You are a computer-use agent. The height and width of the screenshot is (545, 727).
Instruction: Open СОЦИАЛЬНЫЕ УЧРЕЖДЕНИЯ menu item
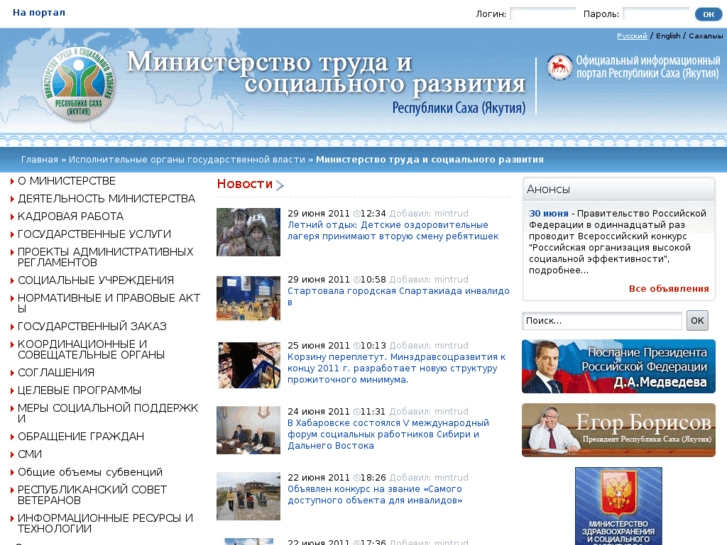96,280
